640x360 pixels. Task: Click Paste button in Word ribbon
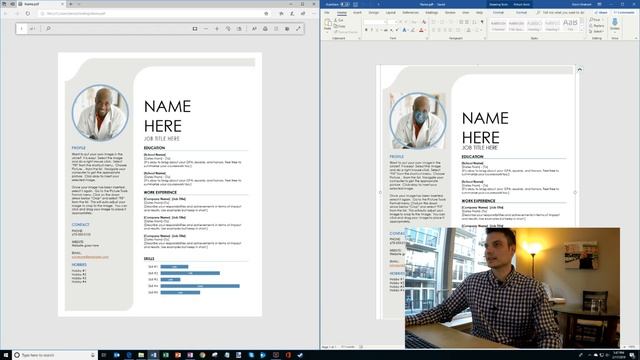(328, 25)
